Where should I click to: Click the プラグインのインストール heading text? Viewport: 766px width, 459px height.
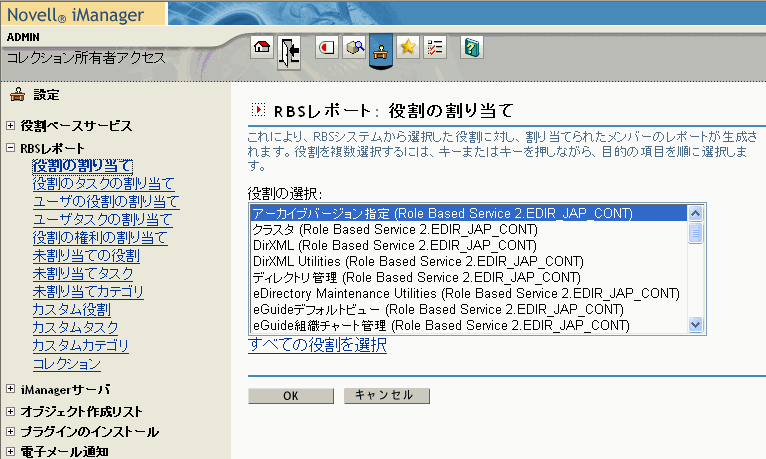[x=89, y=432]
